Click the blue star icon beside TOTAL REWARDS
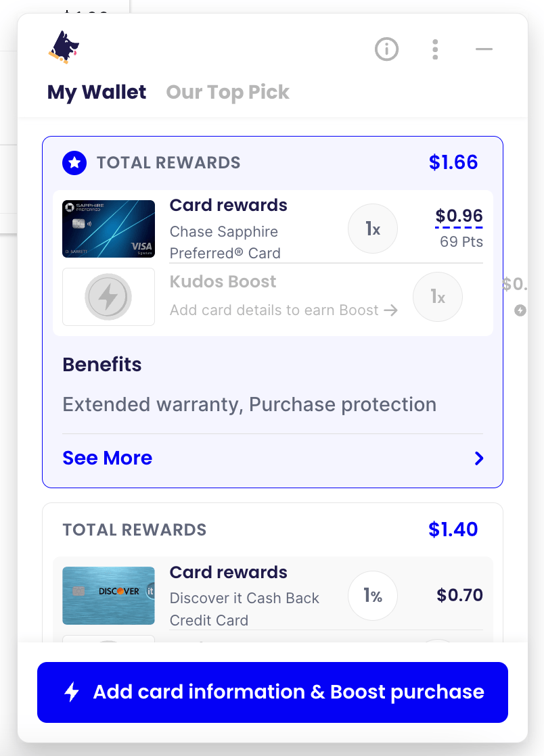 point(74,162)
